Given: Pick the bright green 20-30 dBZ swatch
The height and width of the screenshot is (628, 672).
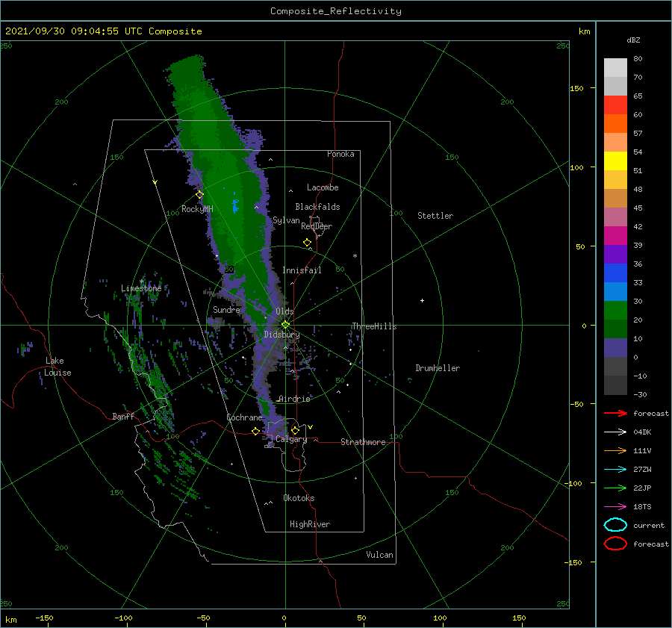Looking at the screenshot, I should (615, 311).
